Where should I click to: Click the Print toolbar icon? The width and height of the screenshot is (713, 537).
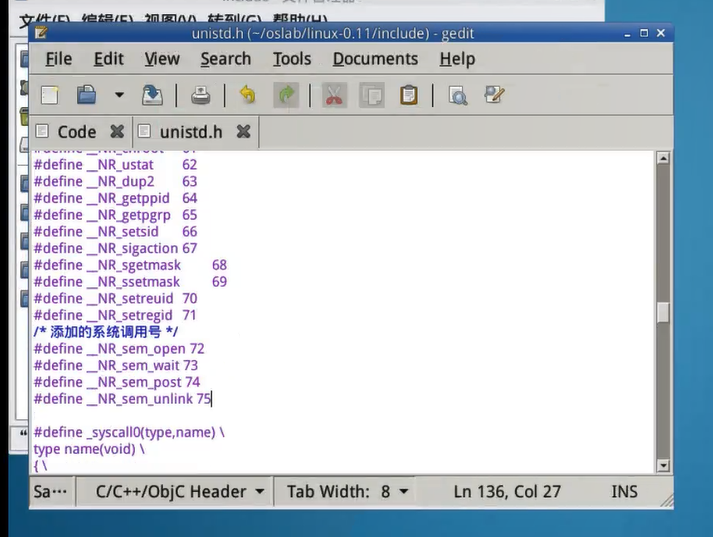point(201,95)
